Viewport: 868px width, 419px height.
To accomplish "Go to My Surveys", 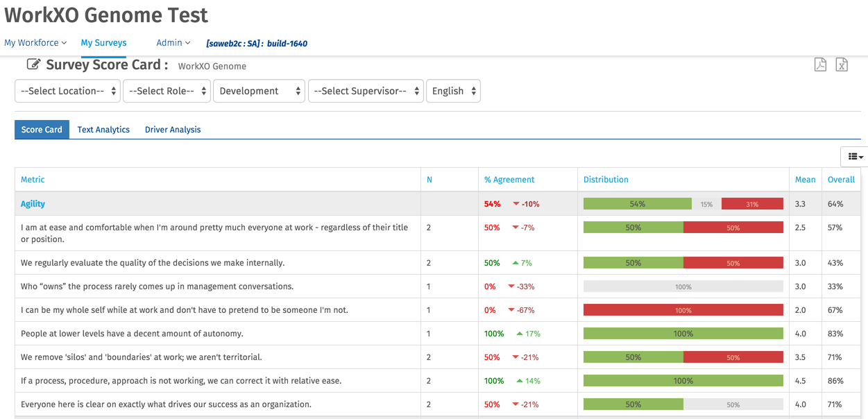I will pos(103,42).
